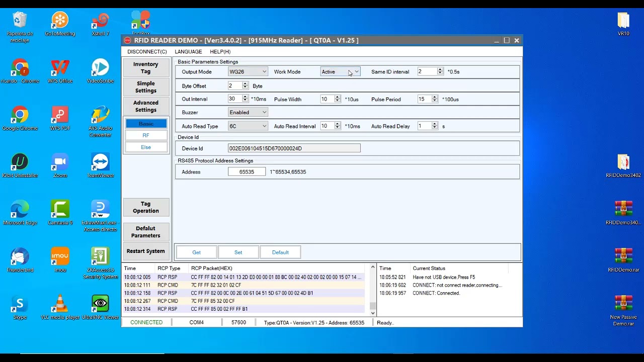
Task: Open the Google Chrome desktop icon
Action: (x=20, y=118)
